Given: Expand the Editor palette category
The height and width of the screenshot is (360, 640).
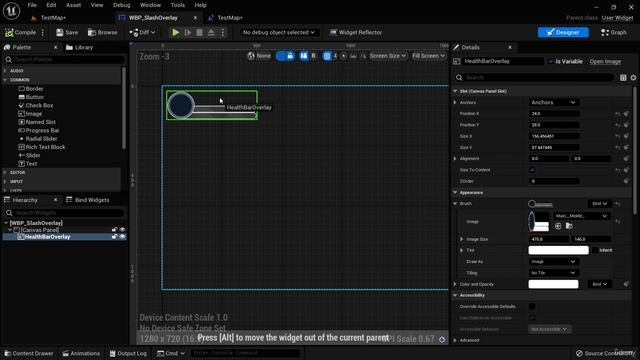Looking at the screenshot, I should 5,173.
